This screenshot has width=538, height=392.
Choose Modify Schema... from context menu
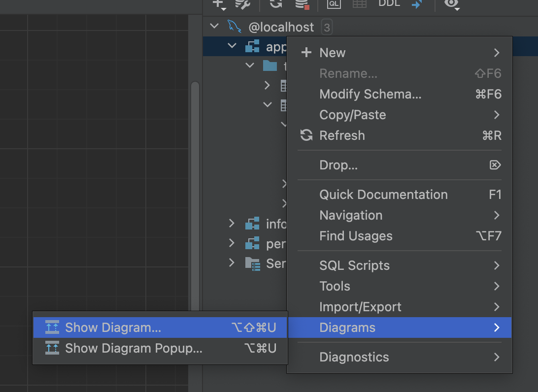pos(400,94)
